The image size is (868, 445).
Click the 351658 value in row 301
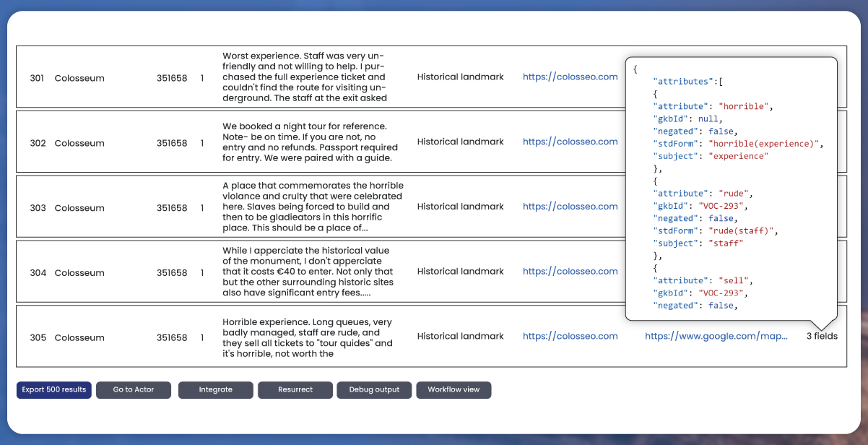tap(172, 78)
